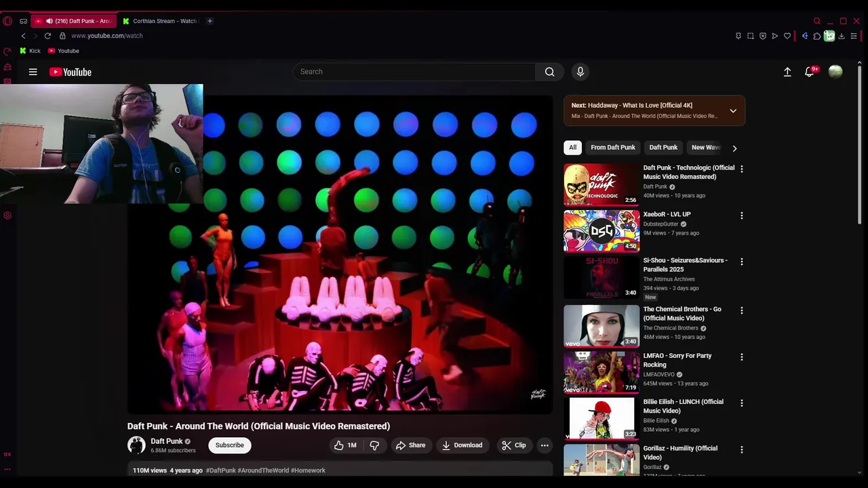Subscribe to Daft Punk channel
868x488 pixels.
point(229,445)
